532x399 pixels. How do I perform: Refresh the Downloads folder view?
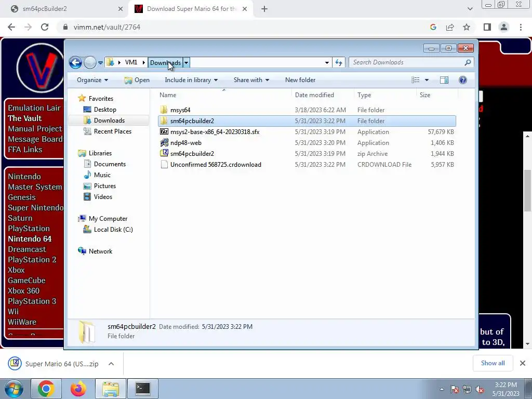pyautogui.click(x=339, y=62)
